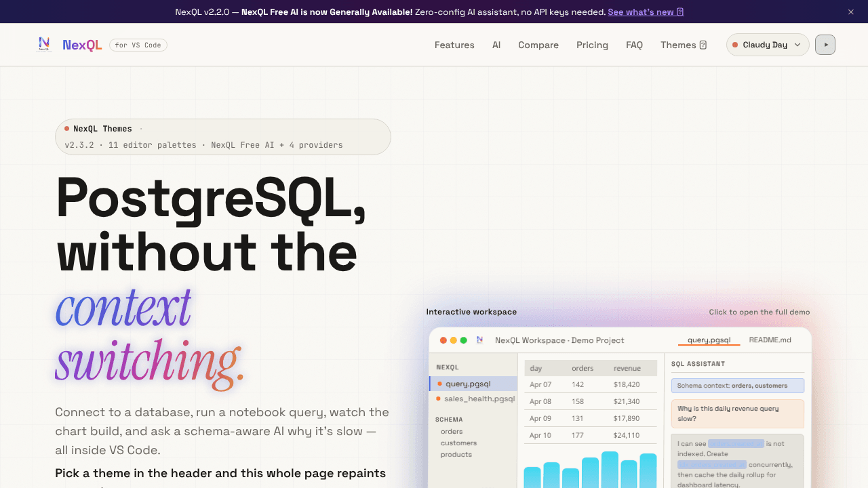This screenshot has width=868, height=488.
Task: Switch to query.pgsql tab in workspace
Action: pos(709,340)
